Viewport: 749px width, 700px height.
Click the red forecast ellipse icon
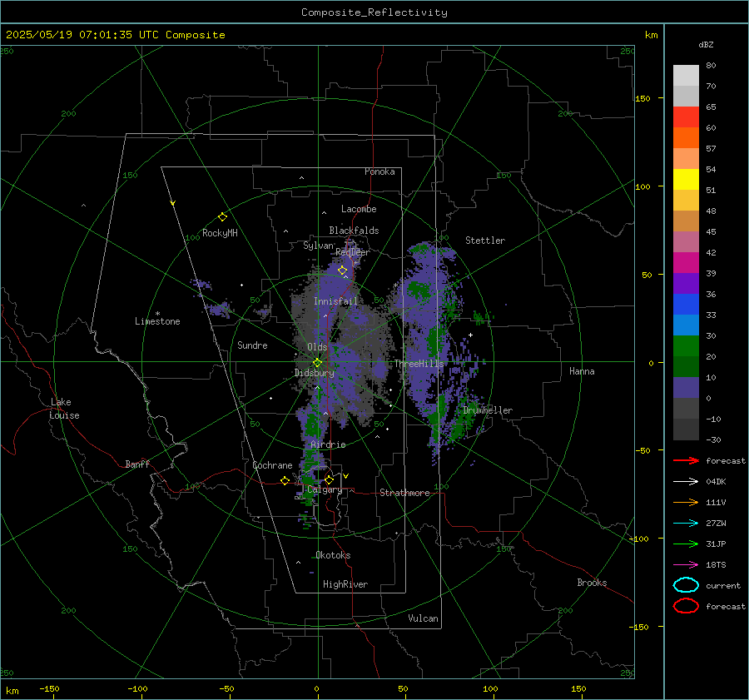[686, 606]
